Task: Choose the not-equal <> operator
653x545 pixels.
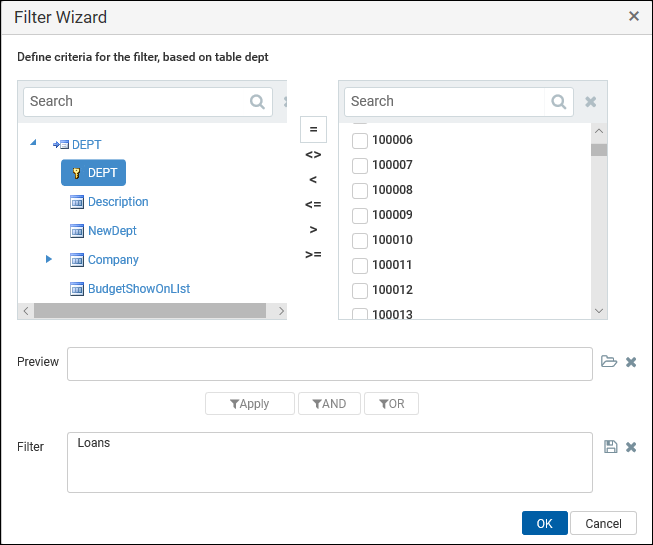Action: click(x=313, y=154)
